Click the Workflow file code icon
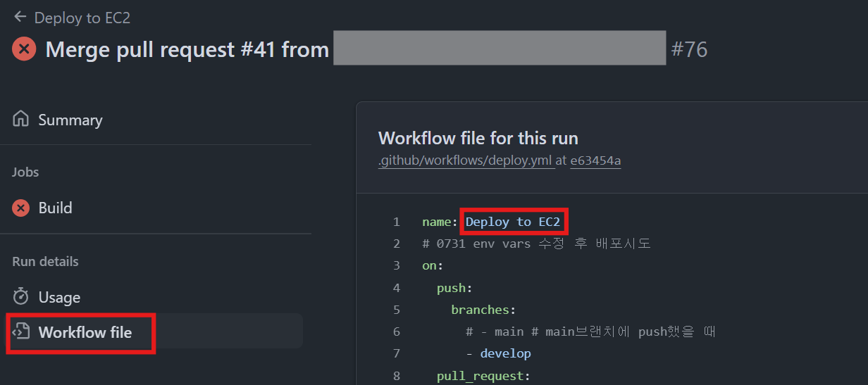The height and width of the screenshot is (385, 868). pos(21,331)
